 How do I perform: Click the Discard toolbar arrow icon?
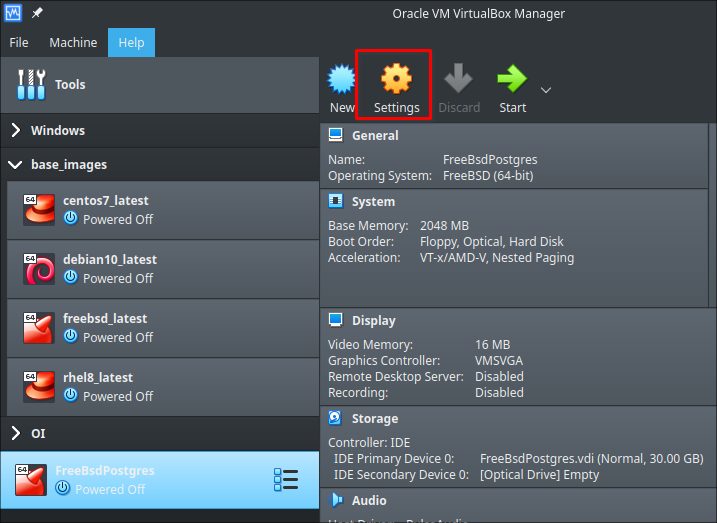point(458,78)
